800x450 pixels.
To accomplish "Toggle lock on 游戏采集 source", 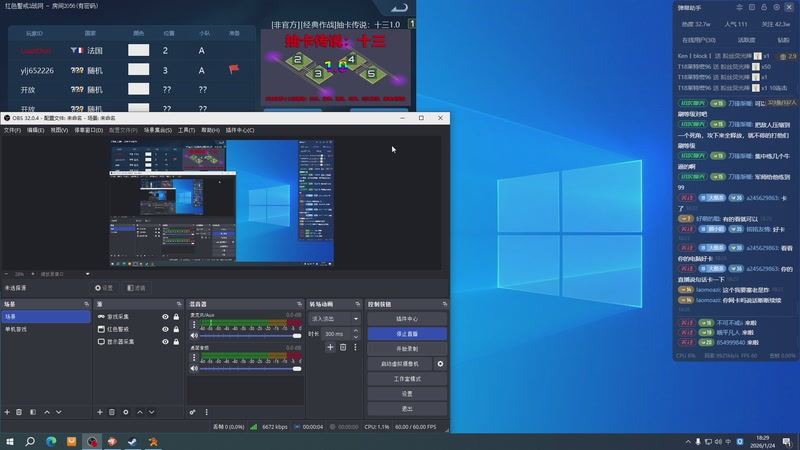I will point(176,317).
